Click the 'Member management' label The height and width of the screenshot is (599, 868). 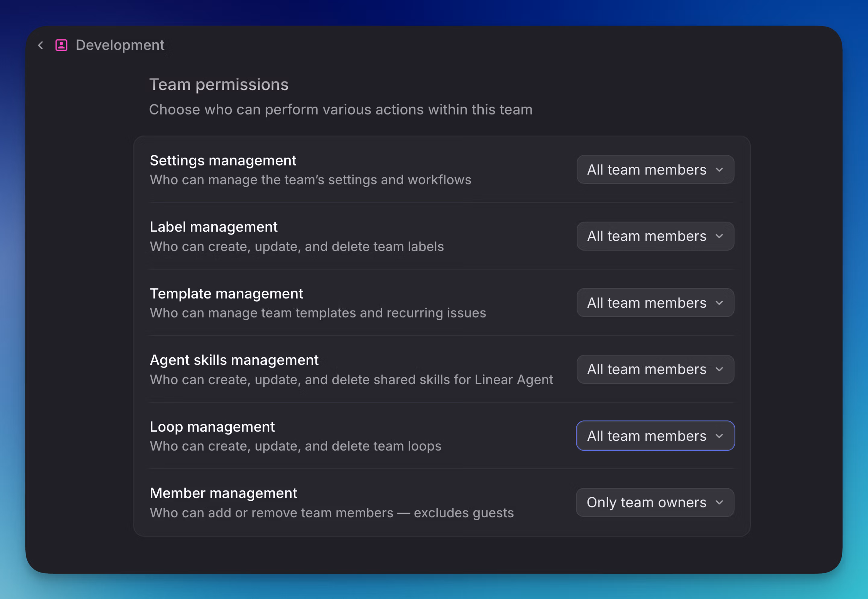tap(223, 493)
